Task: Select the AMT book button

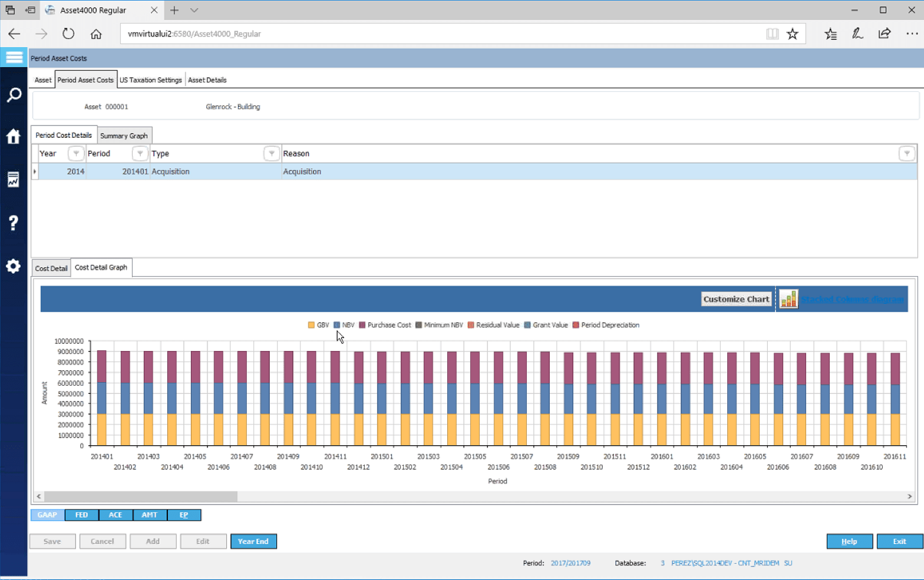Action: click(x=150, y=515)
